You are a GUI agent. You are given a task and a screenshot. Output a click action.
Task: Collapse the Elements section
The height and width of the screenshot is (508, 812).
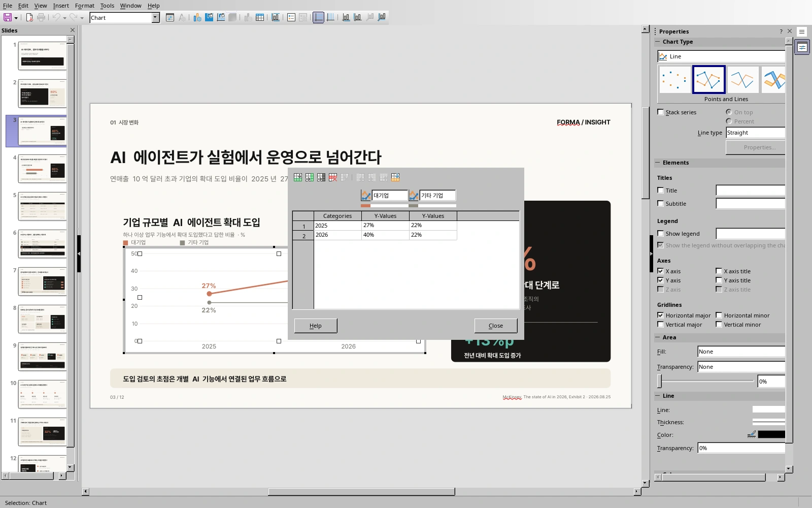(658, 163)
